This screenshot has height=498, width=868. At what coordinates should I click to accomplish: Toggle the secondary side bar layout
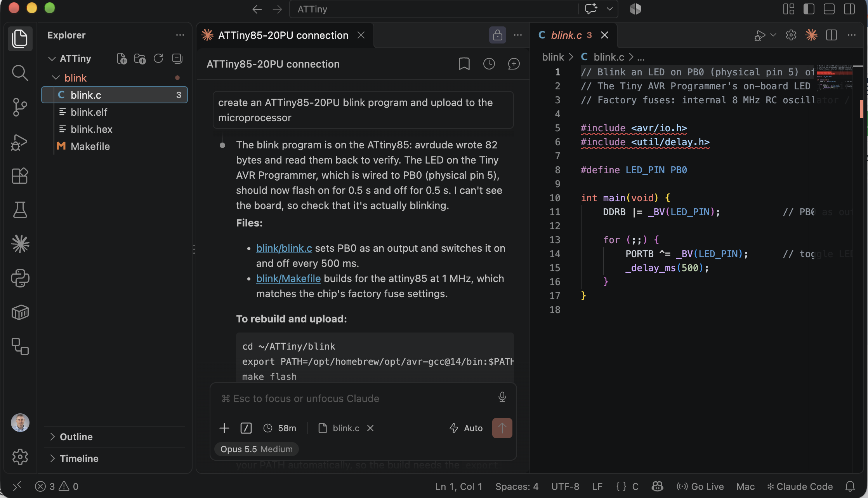(x=849, y=9)
